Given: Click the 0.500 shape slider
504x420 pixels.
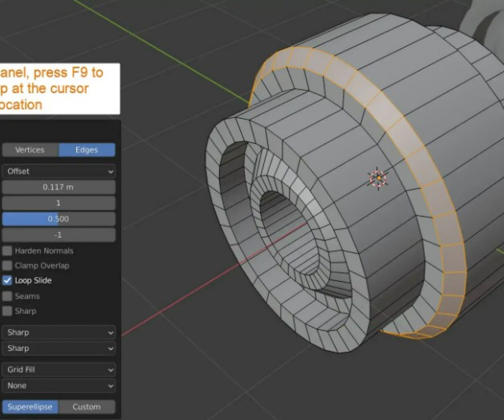Looking at the screenshot, I should (58, 219).
